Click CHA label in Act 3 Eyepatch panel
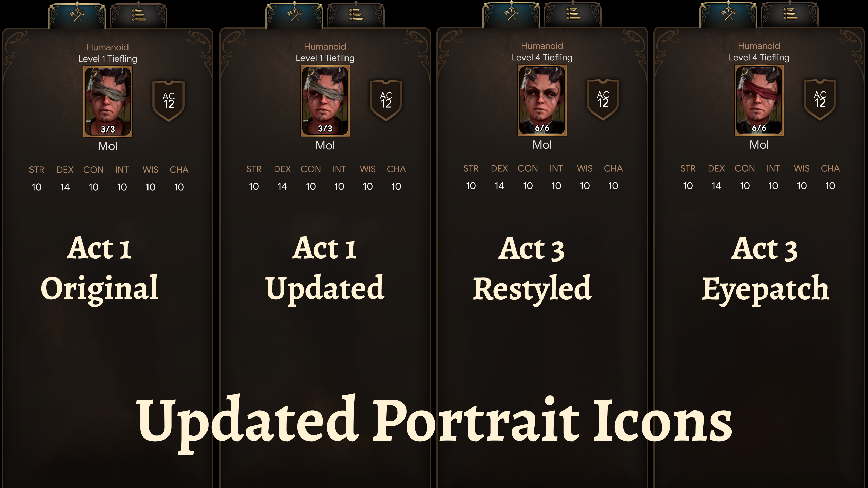Viewport: 868px width, 488px height. [830, 168]
